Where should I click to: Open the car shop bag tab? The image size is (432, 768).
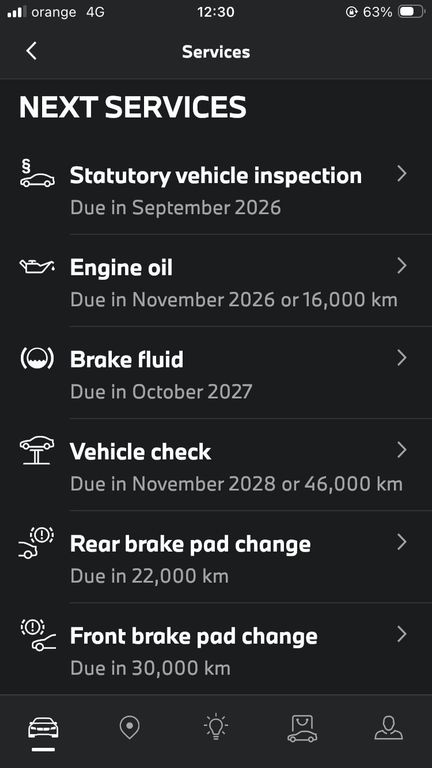point(302,728)
